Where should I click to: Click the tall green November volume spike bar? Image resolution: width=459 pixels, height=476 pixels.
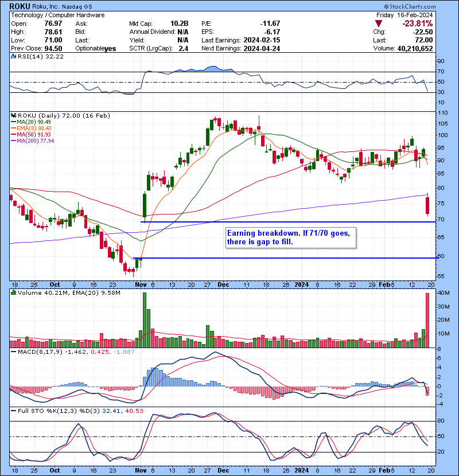(x=145, y=320)
